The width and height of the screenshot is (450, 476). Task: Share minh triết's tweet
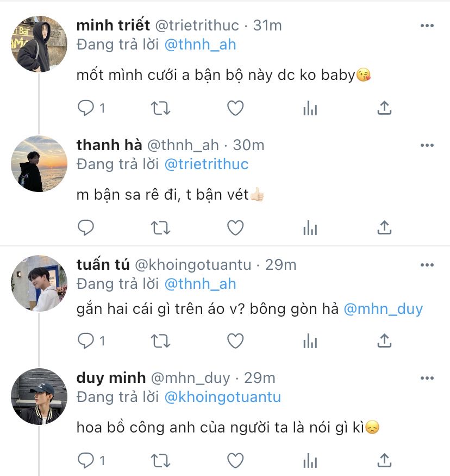384,108
